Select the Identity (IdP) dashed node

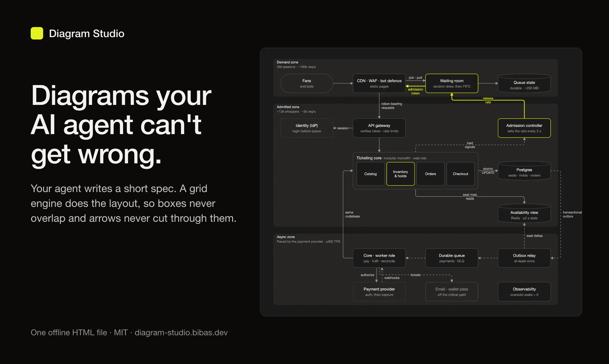click(x=306, y=128)
